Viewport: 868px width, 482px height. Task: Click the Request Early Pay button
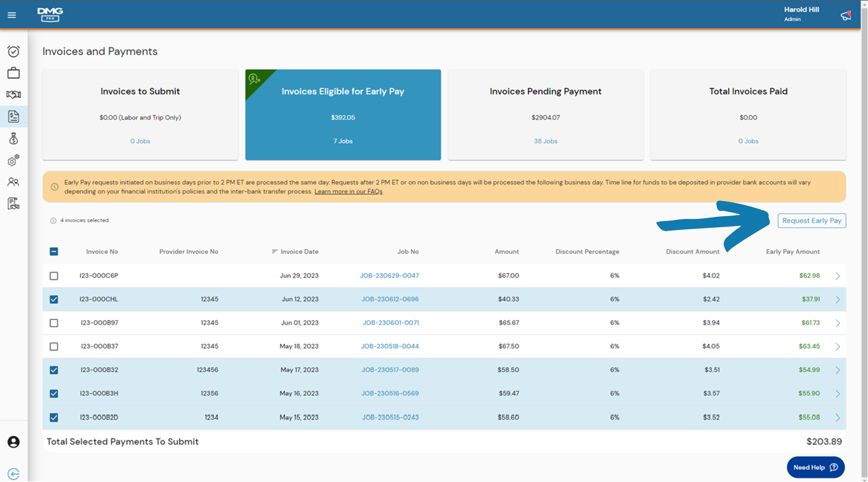pos(812,221)
